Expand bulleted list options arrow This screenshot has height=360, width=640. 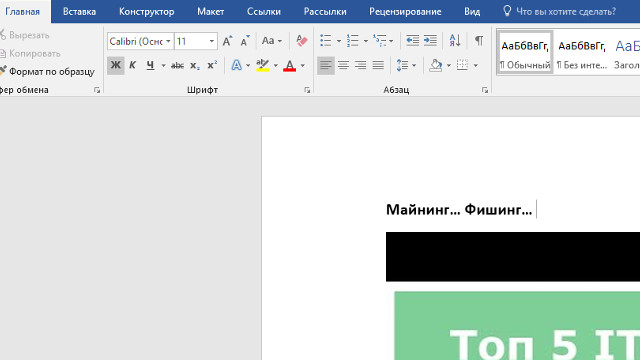tap(338, 41)
